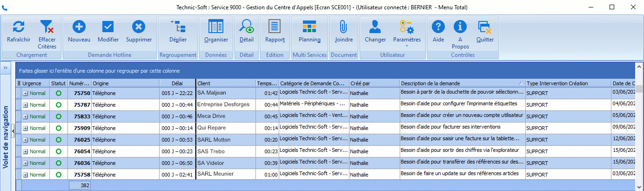Viewport: 644px width, 191px height.
Task: Select client cell SARL Motton
Action: (226, 140)
